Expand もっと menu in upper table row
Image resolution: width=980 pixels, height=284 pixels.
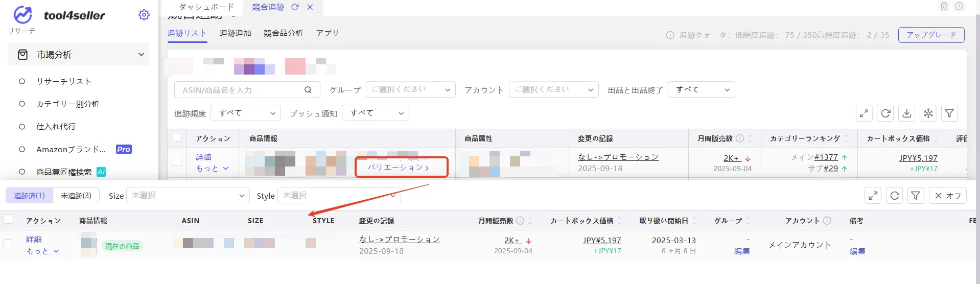tap(213, 168)
